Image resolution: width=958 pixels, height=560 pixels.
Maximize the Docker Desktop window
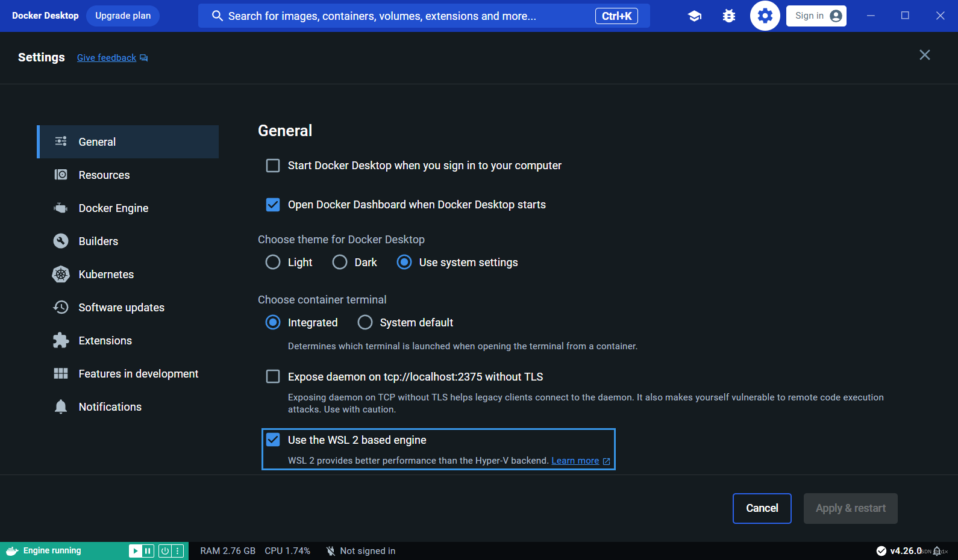(x=905, y=16)
